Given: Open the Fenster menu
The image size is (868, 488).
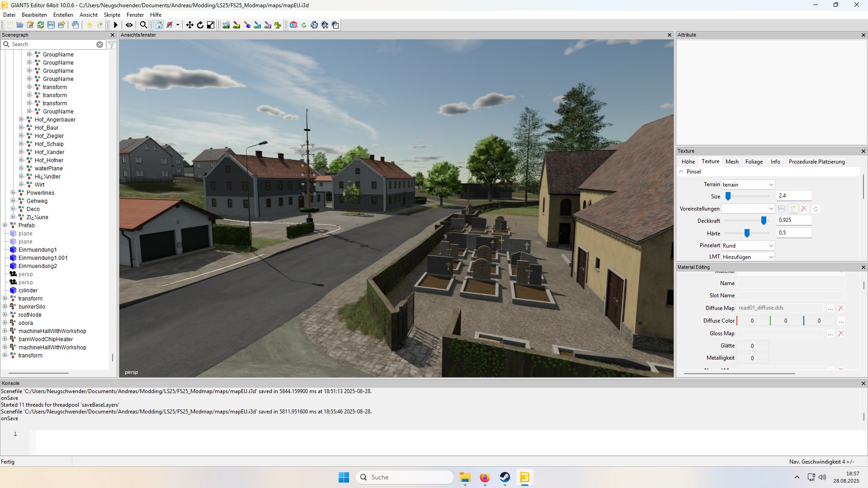Looking at the screenshot, I should 135,15.
